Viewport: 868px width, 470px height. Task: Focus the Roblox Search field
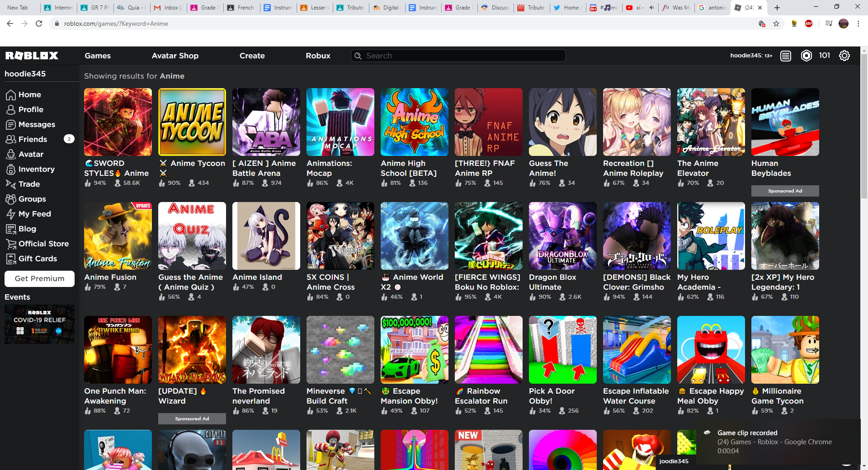tap(458, 56)
